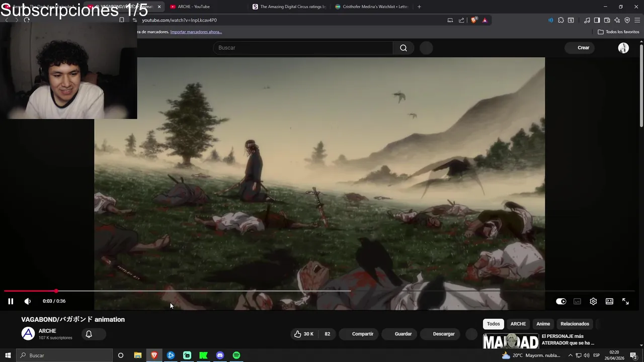This screenshot has height=362, width=644.
Task: Mute the video using the speaker icon
Action: (x=28, y=301)
